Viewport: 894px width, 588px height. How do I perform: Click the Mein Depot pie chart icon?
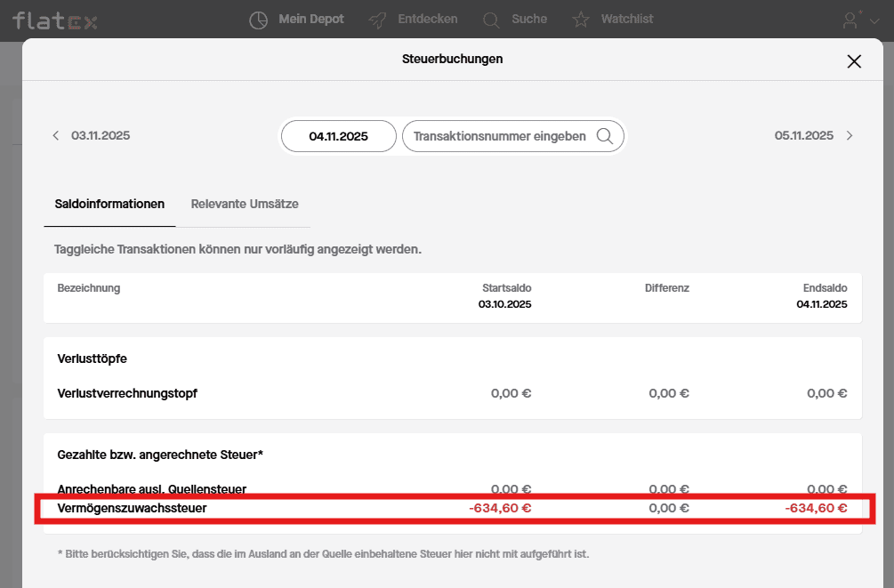click(259, 20)
